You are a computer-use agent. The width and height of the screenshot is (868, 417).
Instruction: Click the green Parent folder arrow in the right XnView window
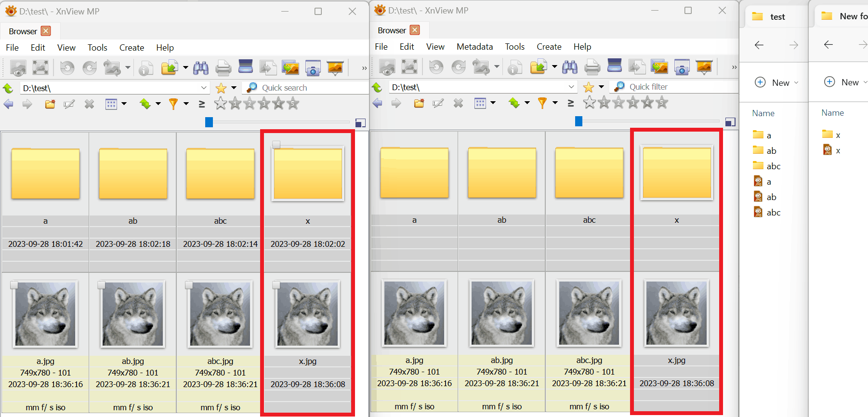[377, 87]
